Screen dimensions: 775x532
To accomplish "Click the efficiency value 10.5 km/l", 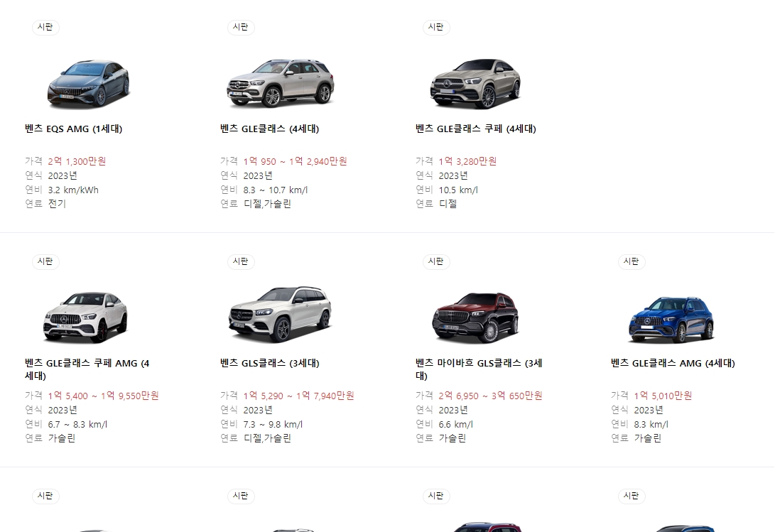I will click(458, 190).
